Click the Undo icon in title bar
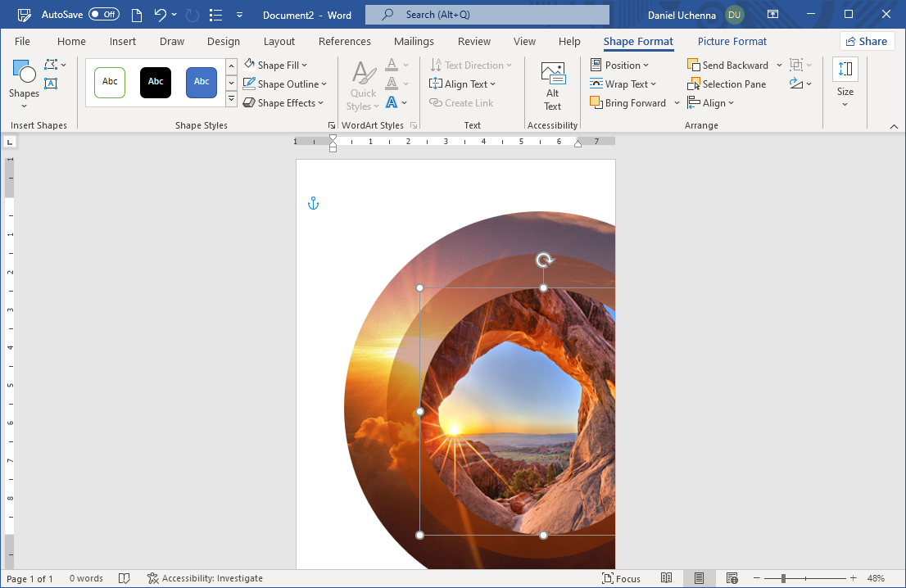Image resolution: width=906 pixels, height=588 pixels. point(161,15)
